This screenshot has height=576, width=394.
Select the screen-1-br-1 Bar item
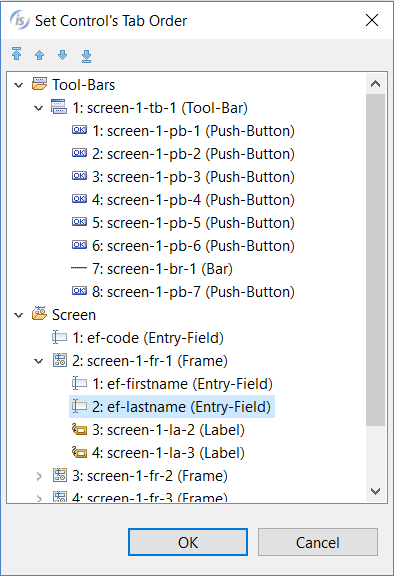tap(162, 269)
